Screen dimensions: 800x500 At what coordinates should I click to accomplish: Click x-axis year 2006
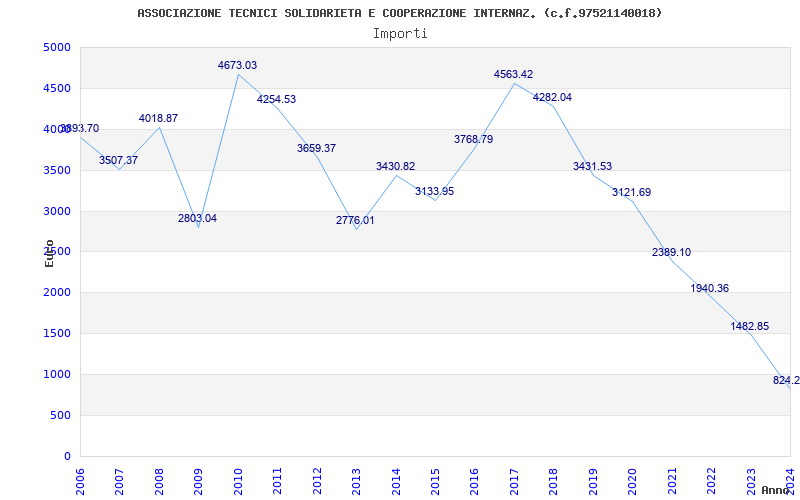click(x=80, y=481)
